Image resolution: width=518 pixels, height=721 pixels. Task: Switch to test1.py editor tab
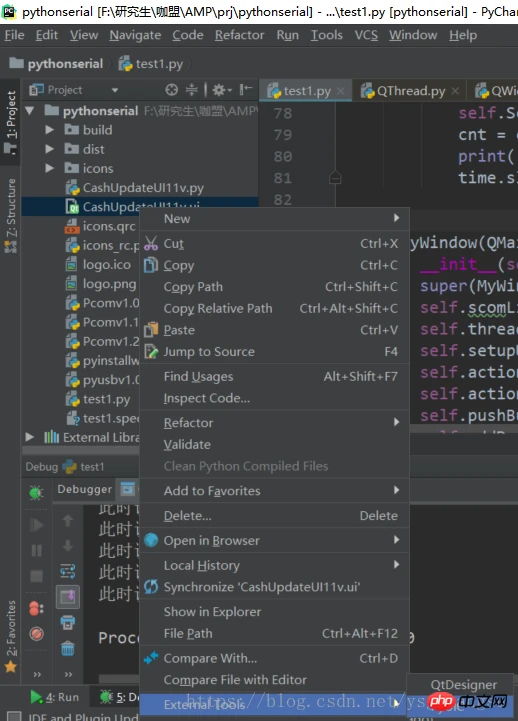point(307,91)
